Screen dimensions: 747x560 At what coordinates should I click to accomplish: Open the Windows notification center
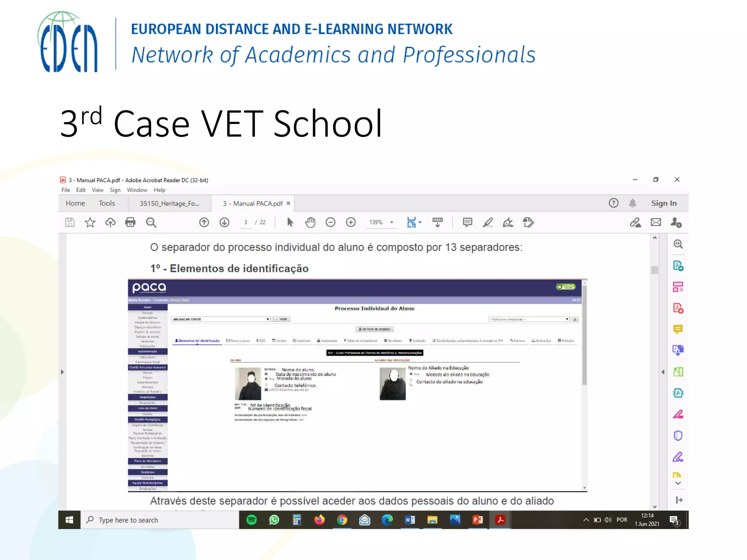674,520
